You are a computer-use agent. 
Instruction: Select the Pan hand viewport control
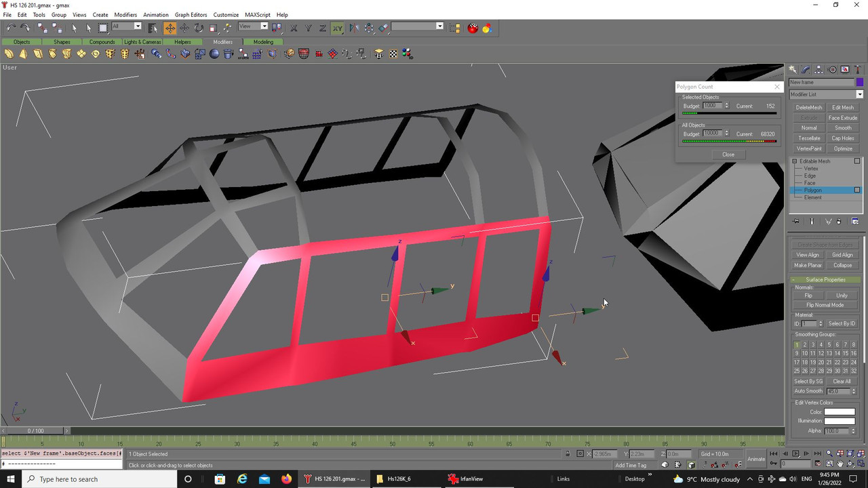click(840, 464)
